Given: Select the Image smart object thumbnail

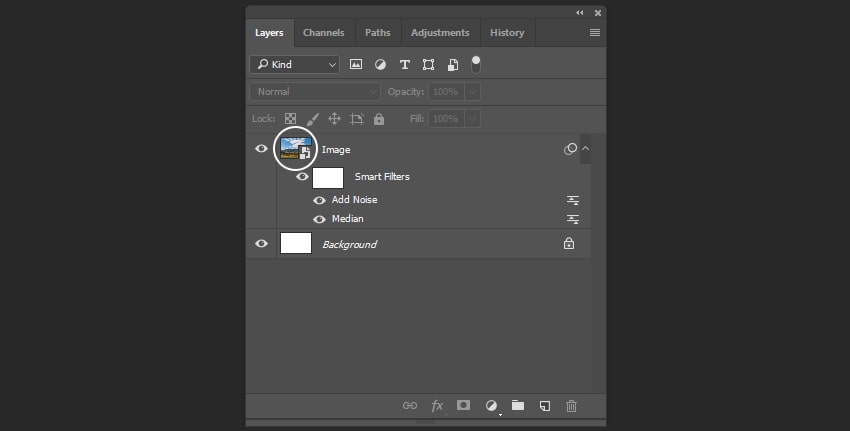Looking at the screenshot, I should point(296,149).
